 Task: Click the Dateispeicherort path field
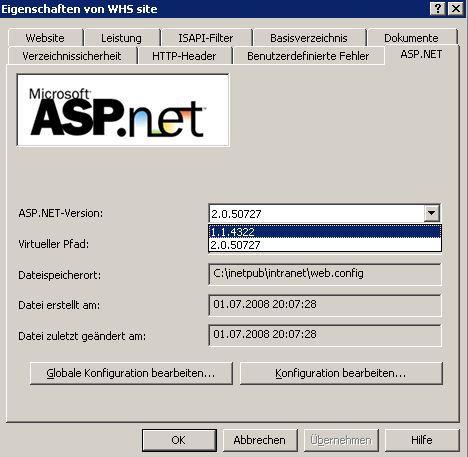[x=325, y=274]
